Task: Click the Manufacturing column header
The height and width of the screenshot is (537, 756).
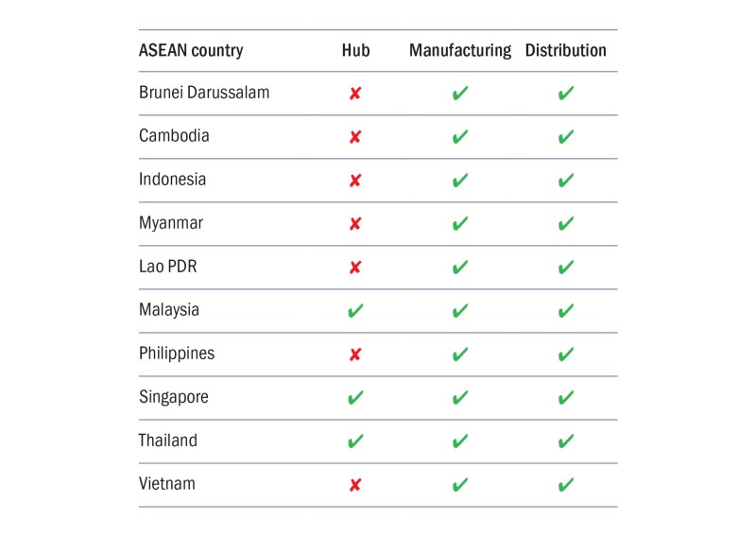Action: point(460,50)
